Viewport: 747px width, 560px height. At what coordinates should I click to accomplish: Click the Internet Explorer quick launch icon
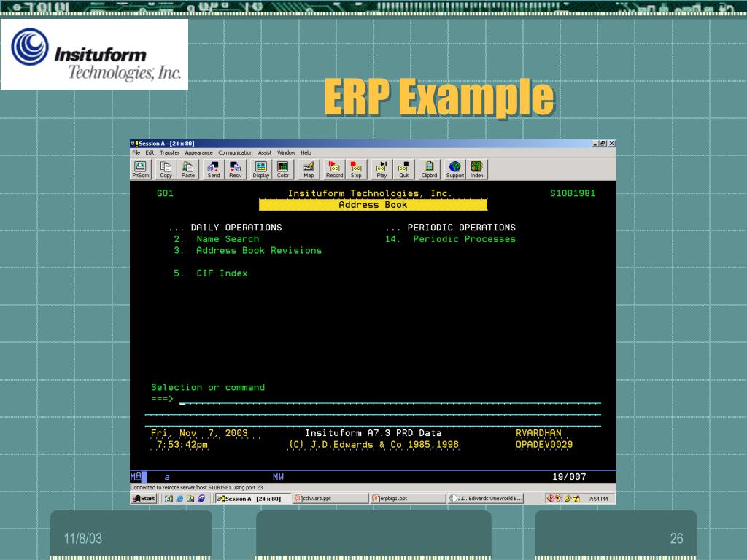[x=179, y=499]
